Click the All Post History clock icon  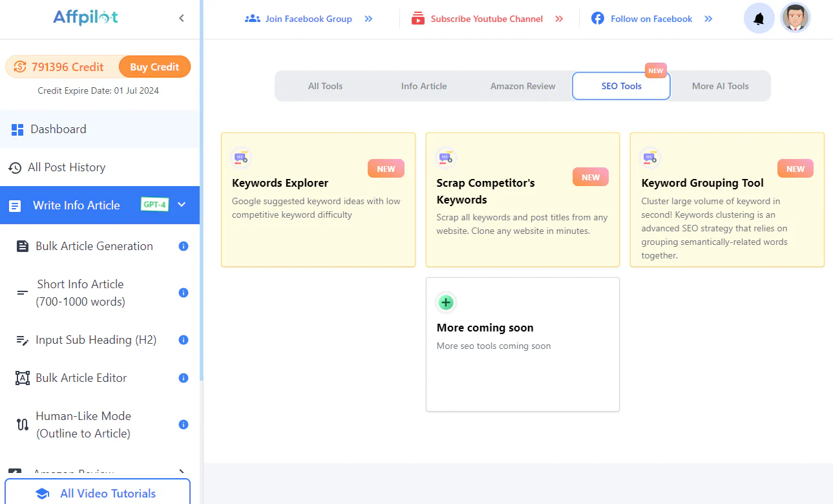point(15,168)
